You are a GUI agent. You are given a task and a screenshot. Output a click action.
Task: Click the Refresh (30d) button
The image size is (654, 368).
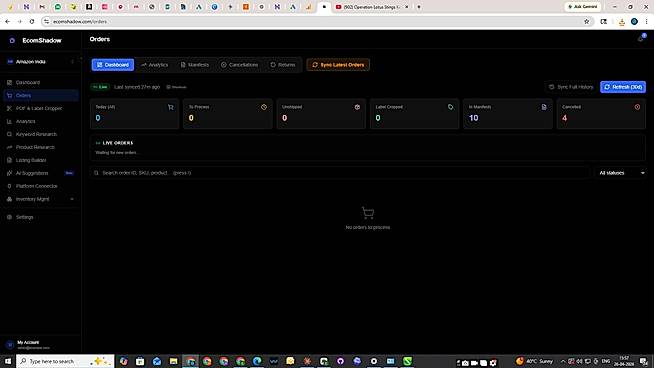point(623,87)
